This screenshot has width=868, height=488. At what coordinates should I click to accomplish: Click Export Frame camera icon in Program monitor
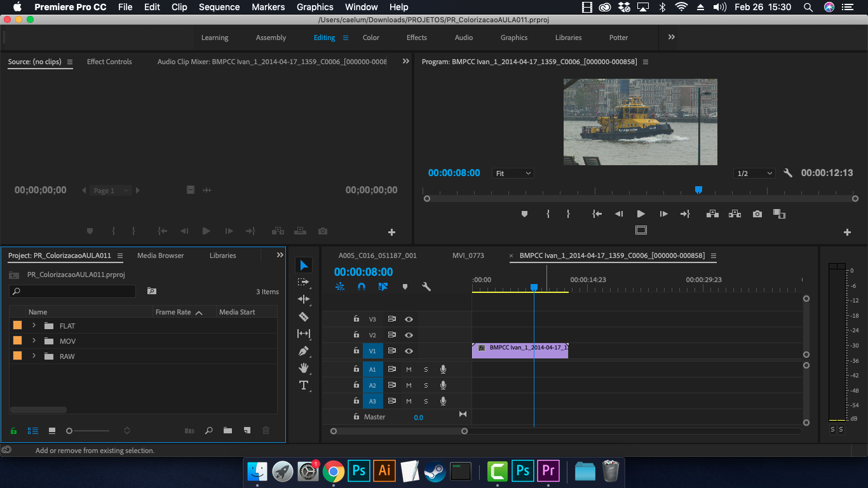pyautogui.click(x=757, y=214)
